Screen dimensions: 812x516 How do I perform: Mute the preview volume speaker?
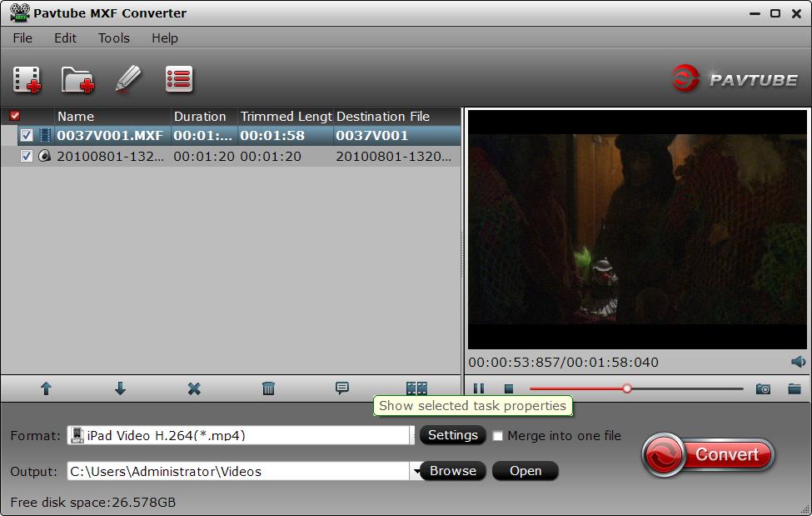(798, 362)
